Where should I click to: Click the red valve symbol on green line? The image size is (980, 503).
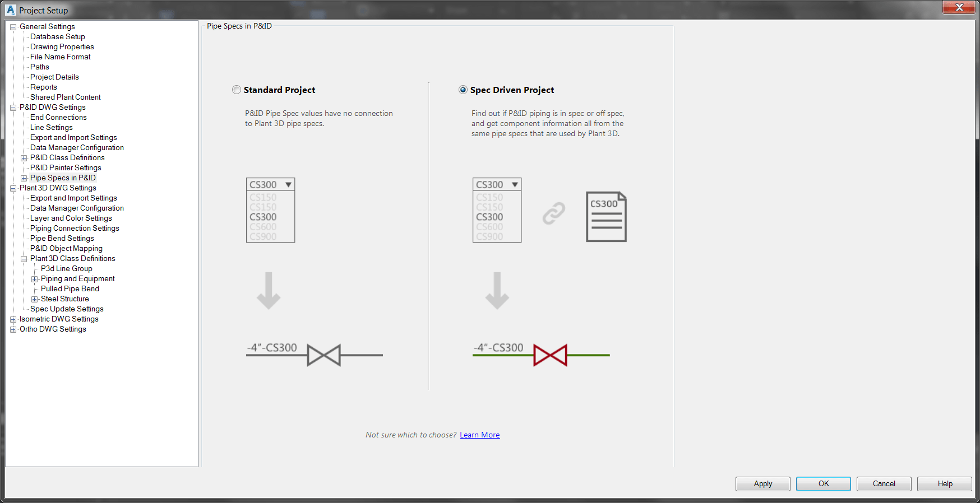[550, 355]
